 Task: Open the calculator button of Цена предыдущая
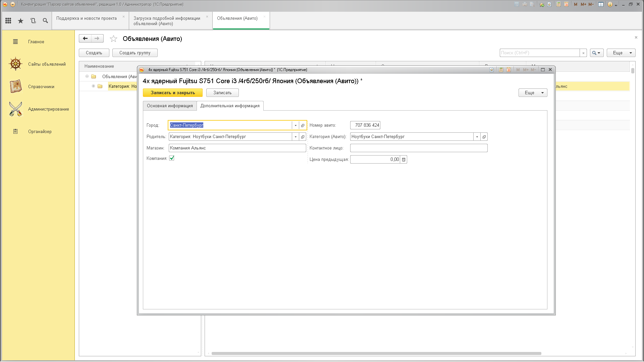(x=404, y=160)
